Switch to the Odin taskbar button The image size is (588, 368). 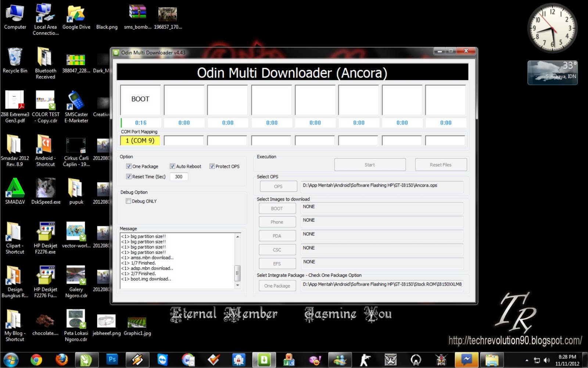[264, 360]
